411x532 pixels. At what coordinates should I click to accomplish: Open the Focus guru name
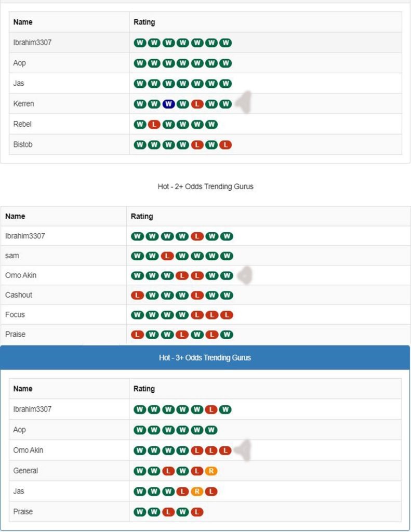(x=15, y=314)
